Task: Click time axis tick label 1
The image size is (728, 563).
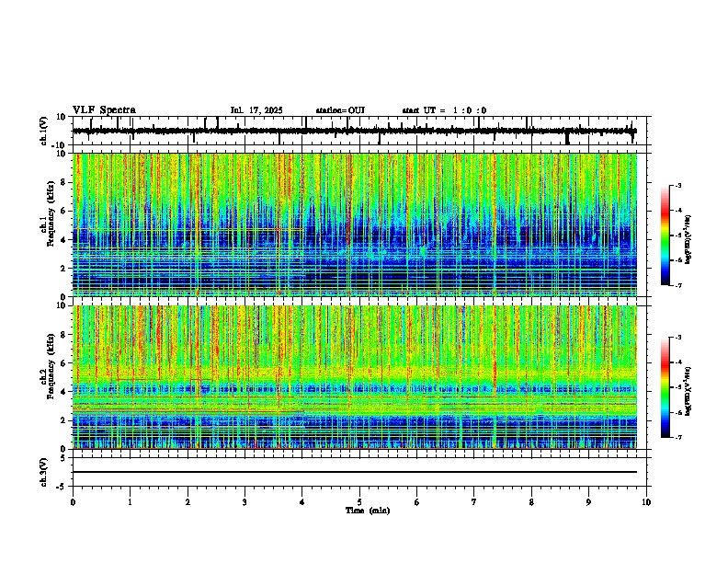Action: point(130,502)
